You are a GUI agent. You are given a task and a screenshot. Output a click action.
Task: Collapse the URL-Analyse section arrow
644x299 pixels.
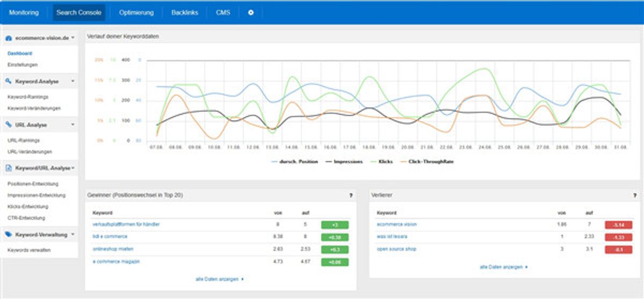72,125
